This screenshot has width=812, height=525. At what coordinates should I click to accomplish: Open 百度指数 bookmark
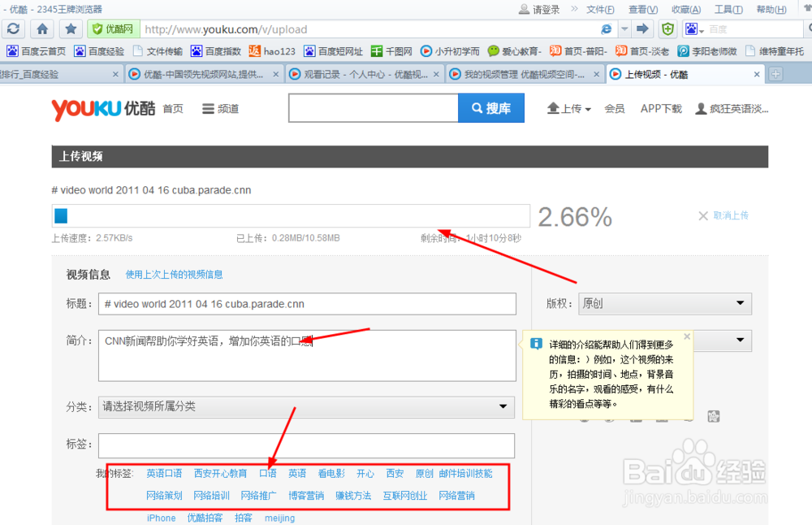click(216, 50)
